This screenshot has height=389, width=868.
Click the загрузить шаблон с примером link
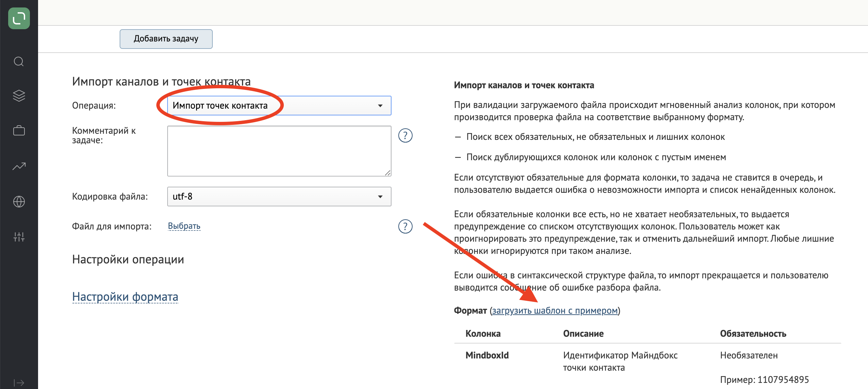(x=555, y=311)
